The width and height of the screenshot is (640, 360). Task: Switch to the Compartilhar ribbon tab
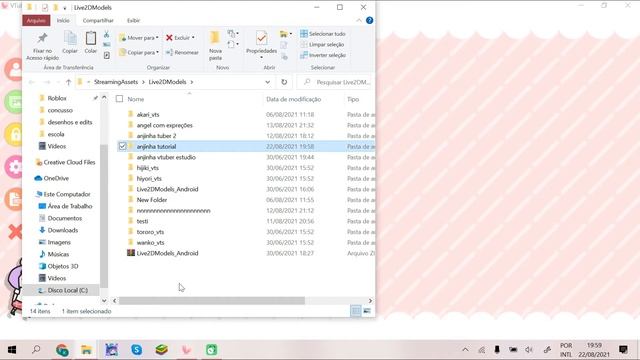[x=98, y=20]
